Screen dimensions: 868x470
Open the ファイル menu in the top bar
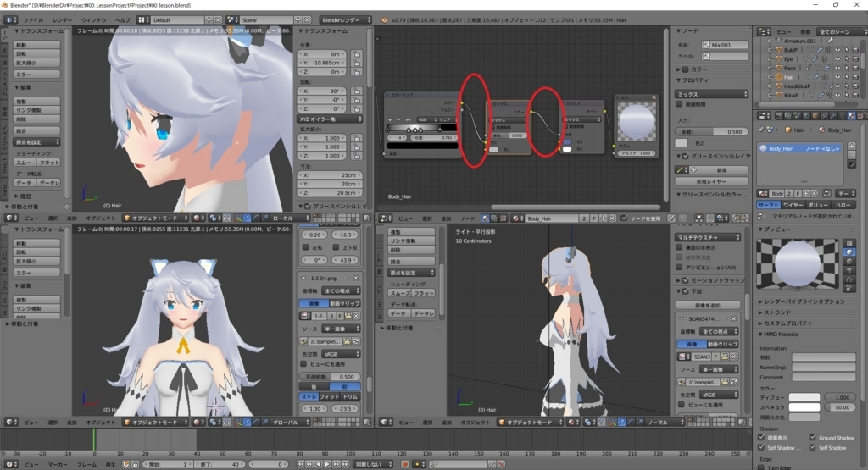(x=33, y=20)
